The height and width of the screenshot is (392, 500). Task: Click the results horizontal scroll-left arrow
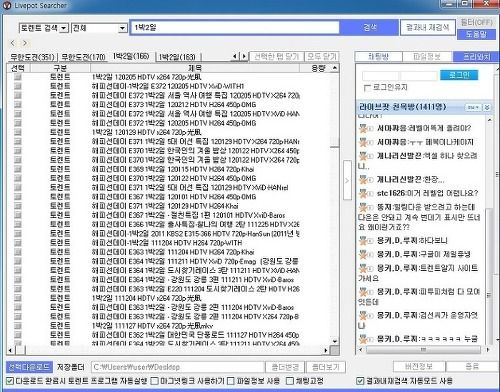10,350
